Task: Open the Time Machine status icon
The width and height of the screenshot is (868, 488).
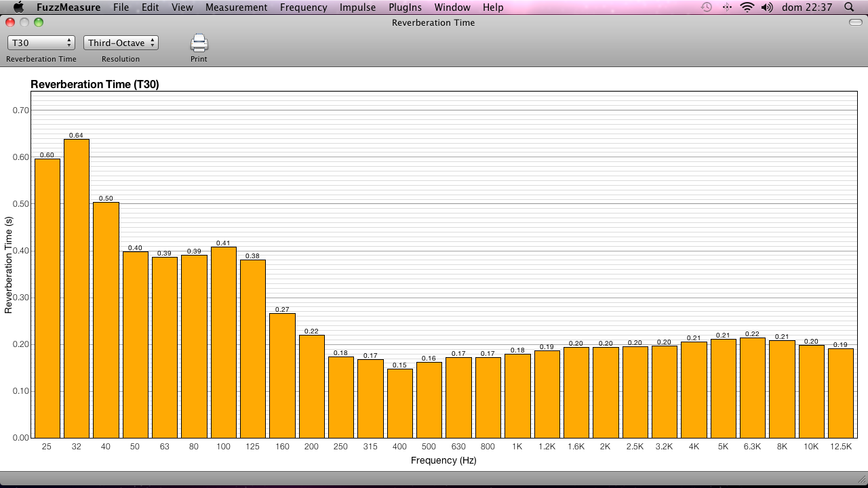Action: tap(707, 7)
